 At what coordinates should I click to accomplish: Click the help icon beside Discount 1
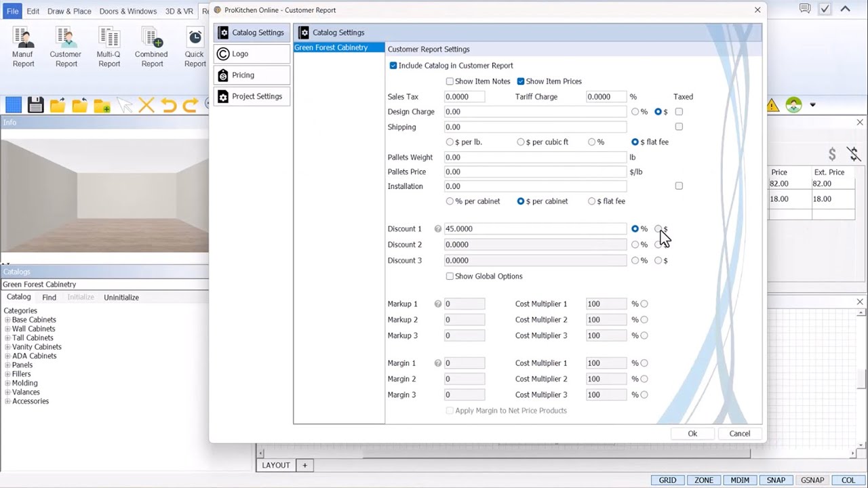tap(437, 229)
